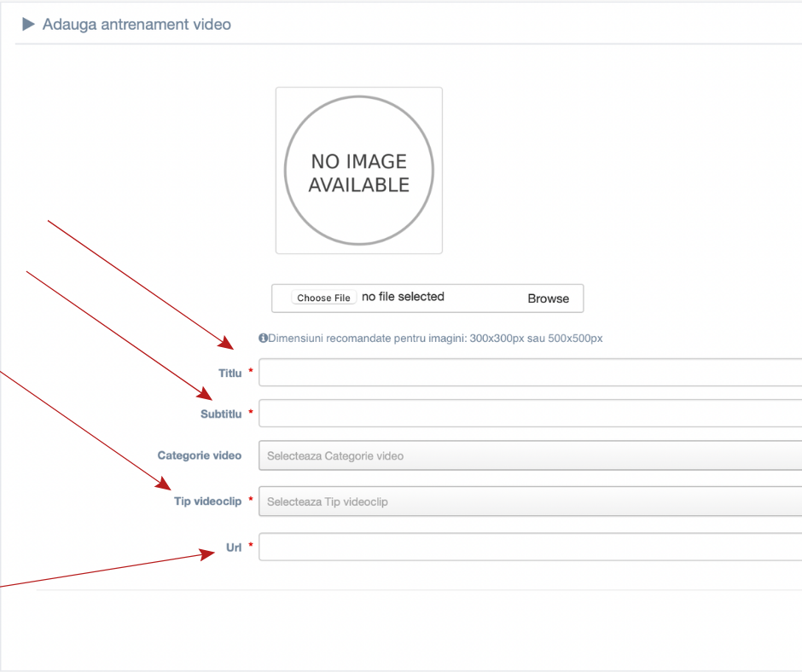
Task: Click the Browse button
Action: 549,298
